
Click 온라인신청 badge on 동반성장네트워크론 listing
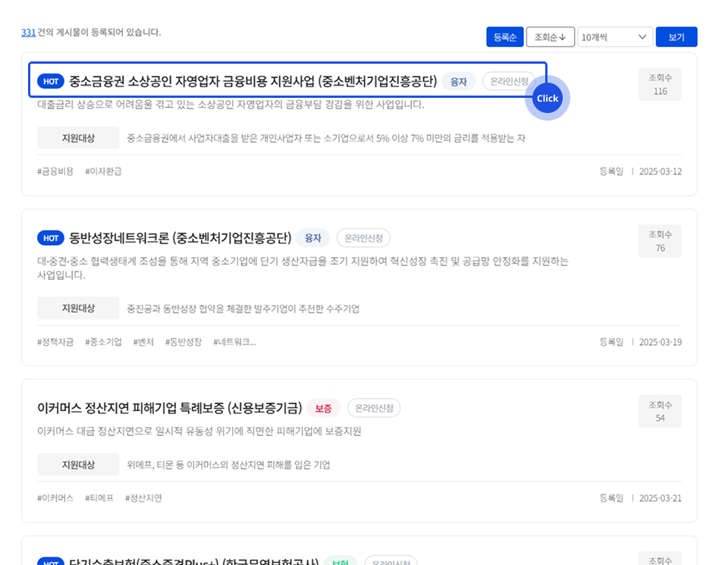pyautogui.click(x=363, y=238)
